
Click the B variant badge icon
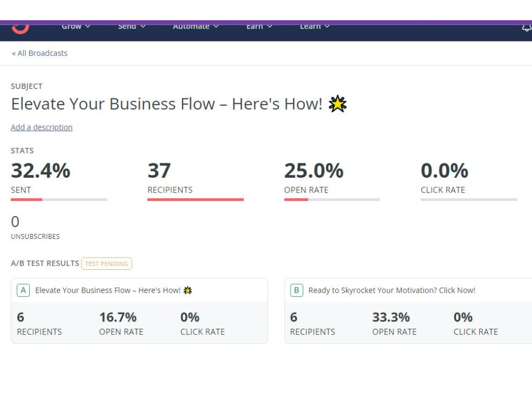tap(296, 290)
